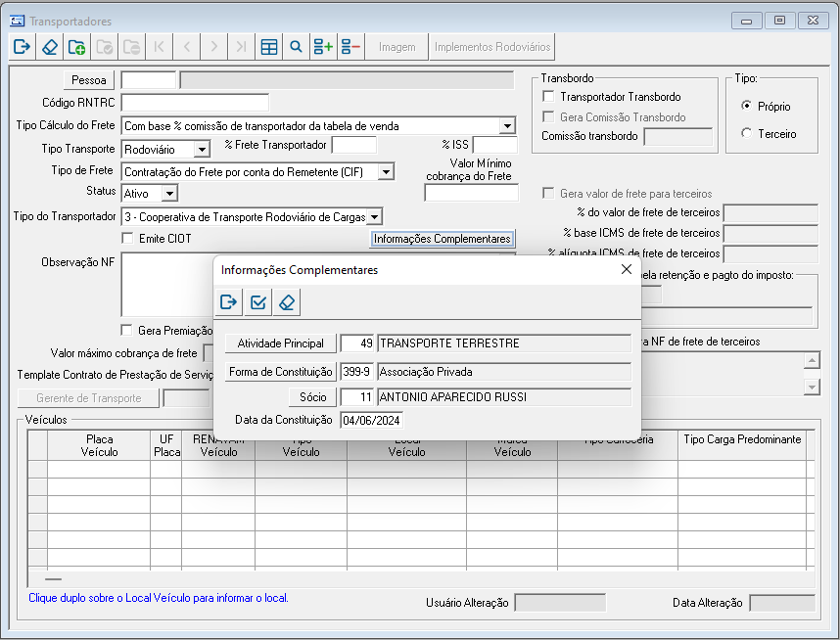Click the Tipo Carga Predominante column header
840x640 pixels.
coord(742,445)
